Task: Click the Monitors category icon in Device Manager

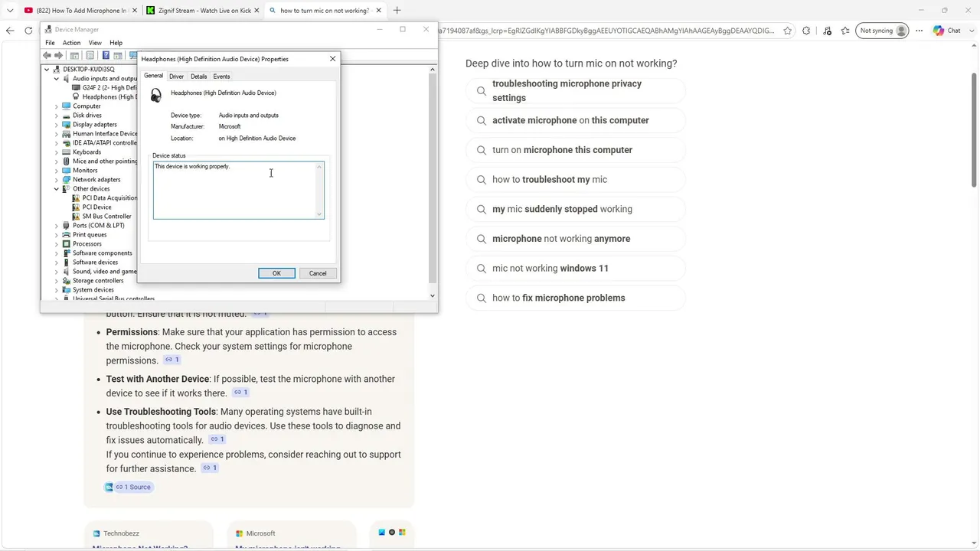Action: pyautogui.click(x=67, y=171)
